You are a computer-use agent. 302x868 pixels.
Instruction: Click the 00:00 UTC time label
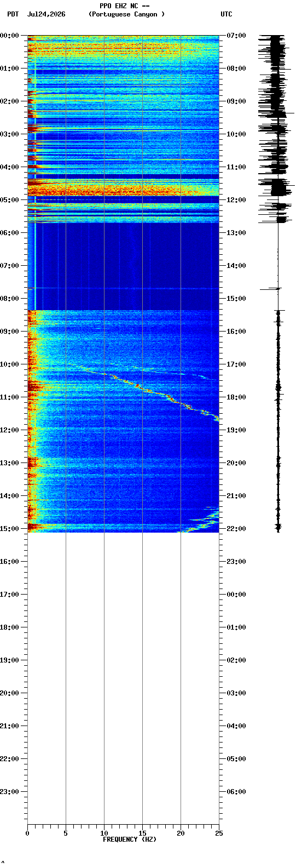(236, 595)
